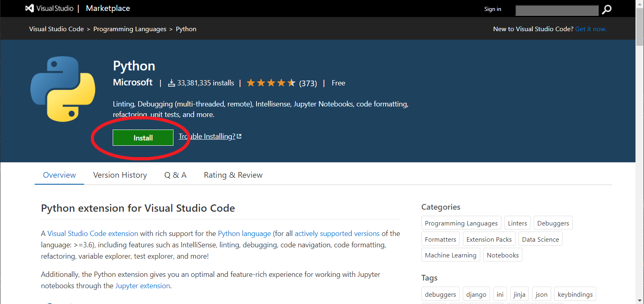Go to Programming Languages breadcrumb
644x304 pixels.
point(130,29)
